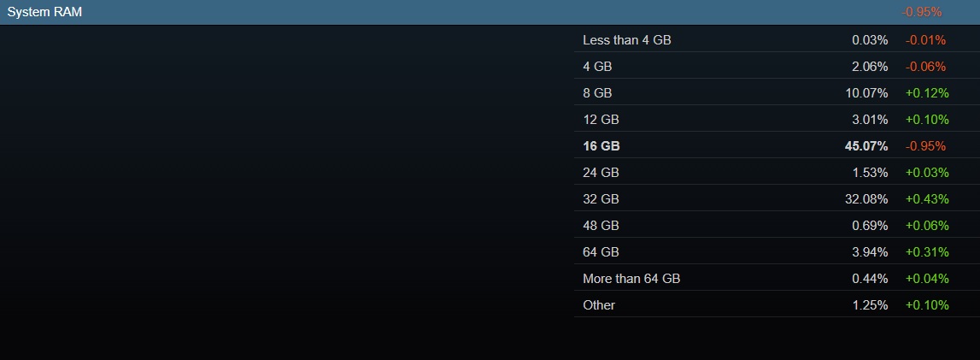
Task: Collapse the System RAM header row
Action: click(x=45, y=12)
